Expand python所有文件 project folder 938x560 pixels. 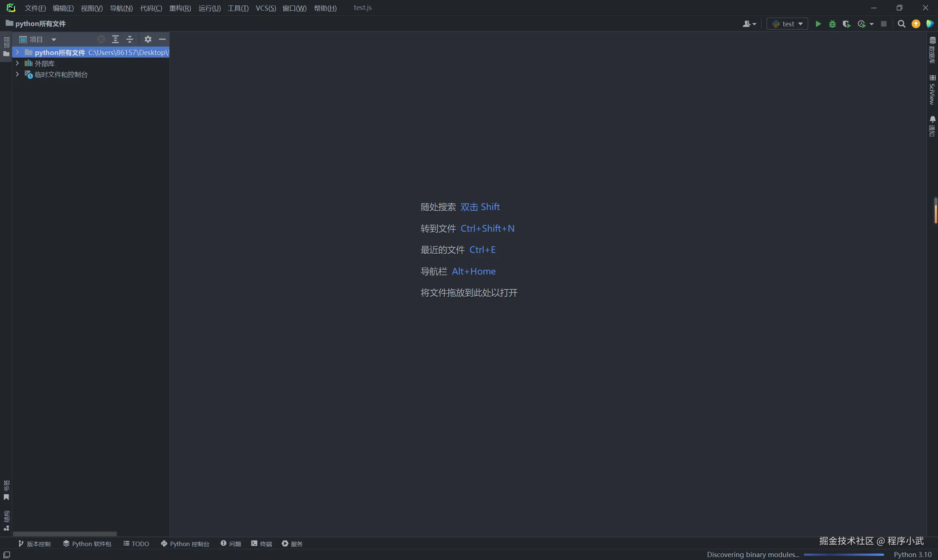point(17,52)
